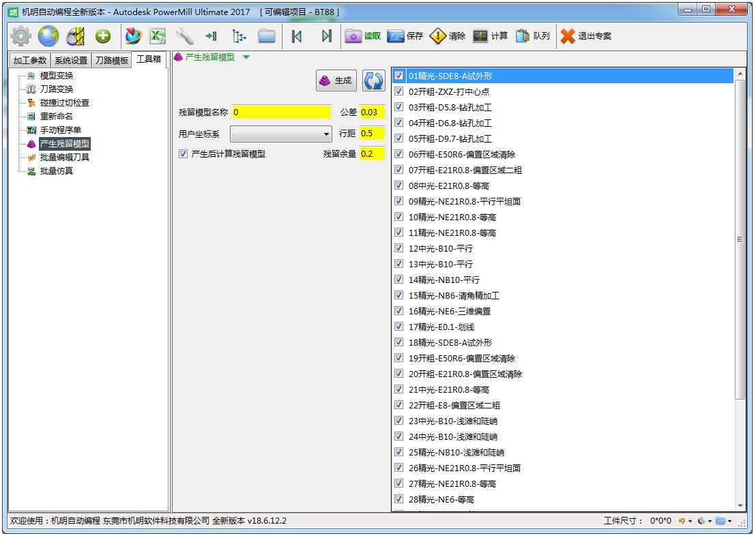
Task: Open the blue folder icon in toolbar
Action: click(266, 36)
